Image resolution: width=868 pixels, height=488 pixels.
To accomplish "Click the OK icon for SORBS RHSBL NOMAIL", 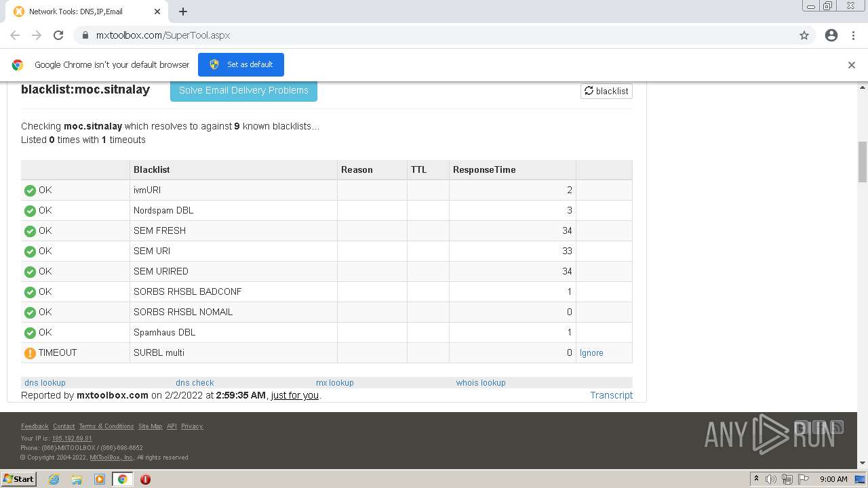I will tap(30, 312).
